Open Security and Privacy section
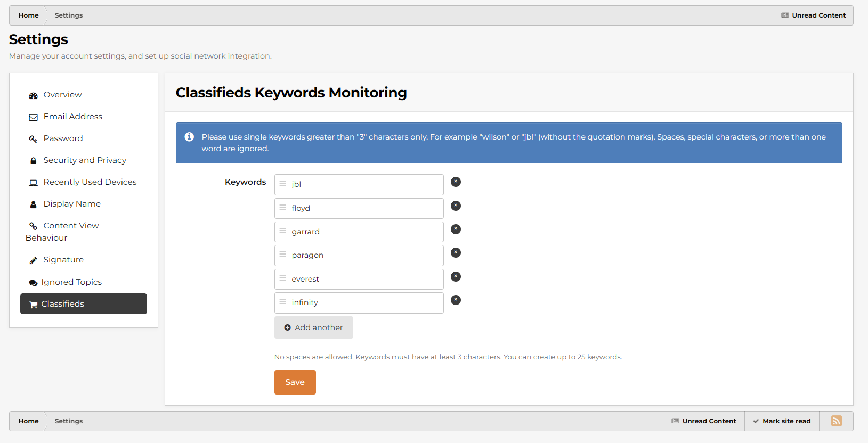The height and width of the screenshot is (443, 868). [85, 160]
